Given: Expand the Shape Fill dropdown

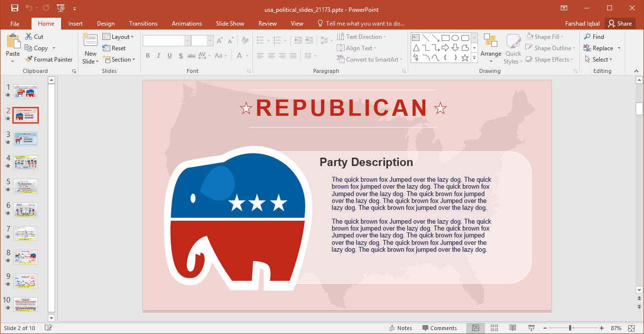Looking at the screenshot, I should (x=561, y=36).
